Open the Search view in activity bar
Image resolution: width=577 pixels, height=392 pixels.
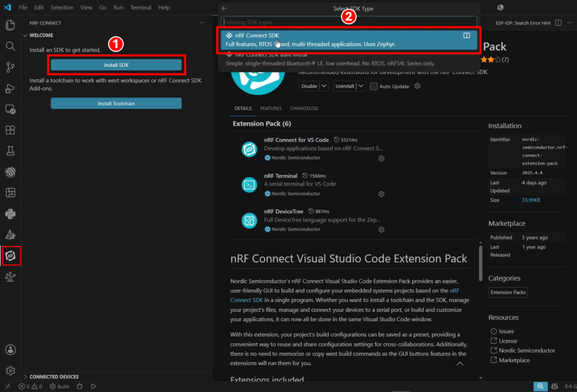pos(10,46)
